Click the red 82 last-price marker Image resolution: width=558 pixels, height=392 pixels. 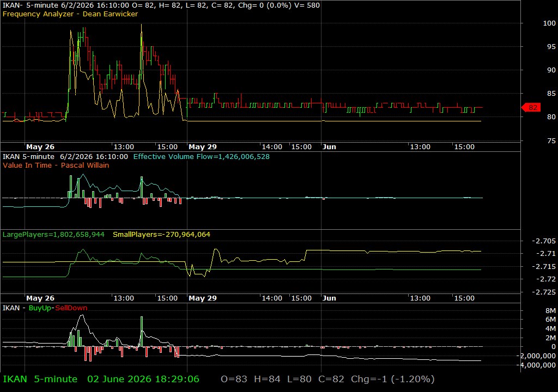[531, 107]
